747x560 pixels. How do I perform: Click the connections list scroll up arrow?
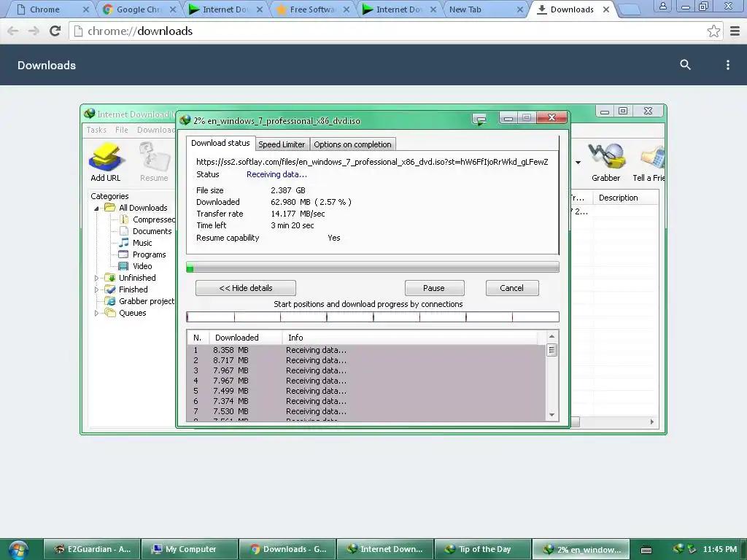551,336
